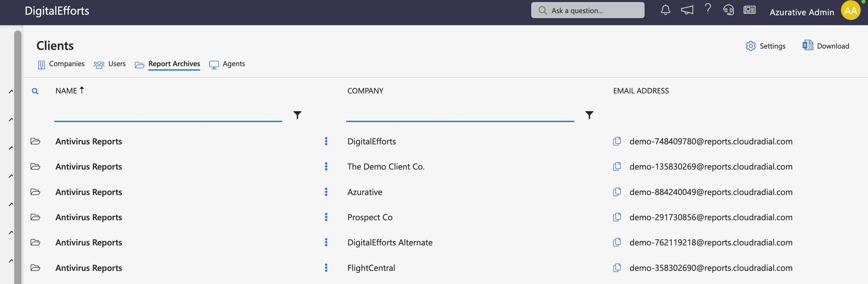The image size is (868, 284).
Task: Select the Prospect Co company cell
Action: tap(370, 217)
